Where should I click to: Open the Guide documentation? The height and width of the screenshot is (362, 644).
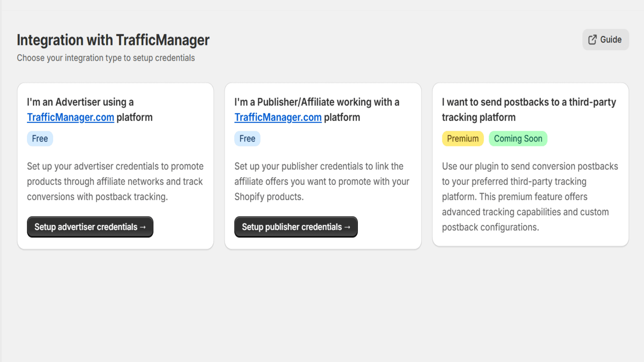coord(605,39)
